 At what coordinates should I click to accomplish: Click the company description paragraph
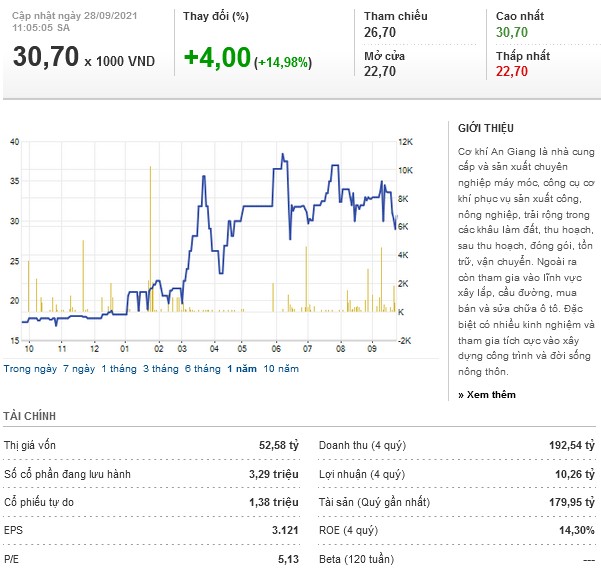(x=526, y=262)
